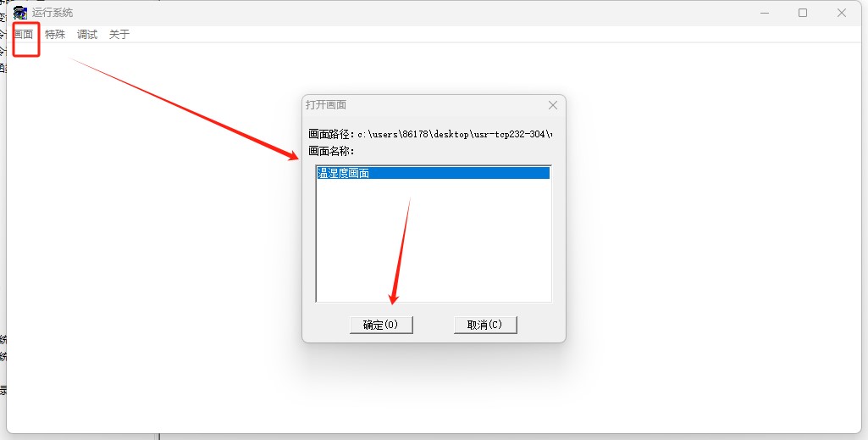This screenshot has width=868, height=440.
Task: Close the 运行系统 main window
Action: pyautogui.click(x=842, y=13)
